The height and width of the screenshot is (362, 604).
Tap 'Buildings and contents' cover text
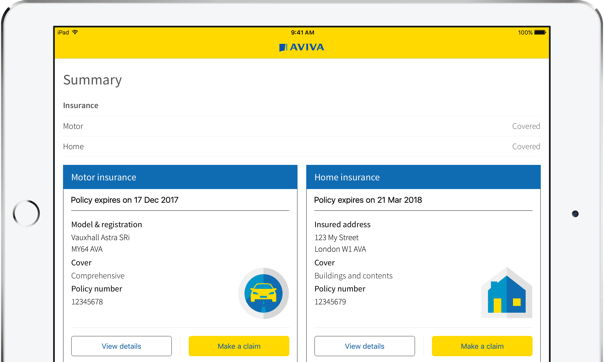click(x=354, y=276)
